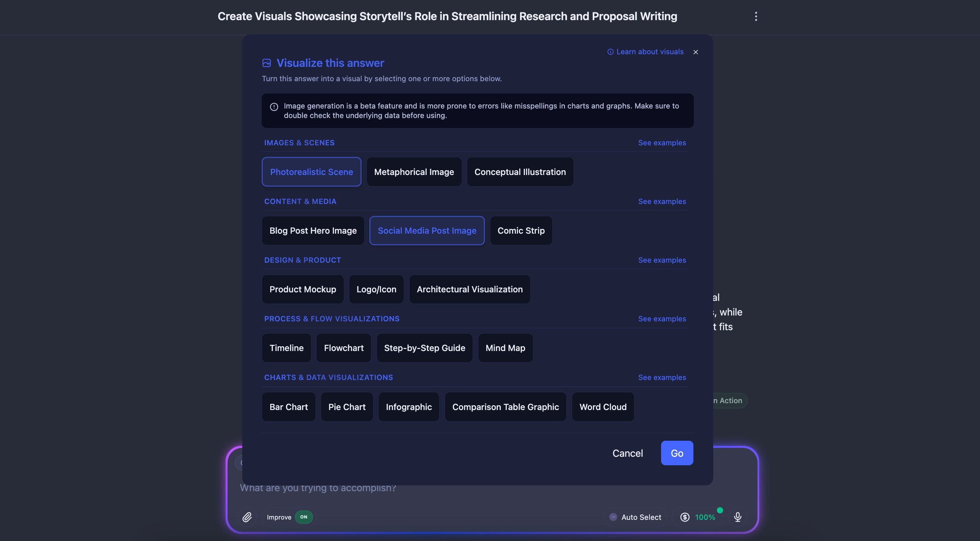This screenshot has width=980, height=541.
Task: Open the Auto Select model dropdown
Action: pyautogui.click(x=636, y=517)
